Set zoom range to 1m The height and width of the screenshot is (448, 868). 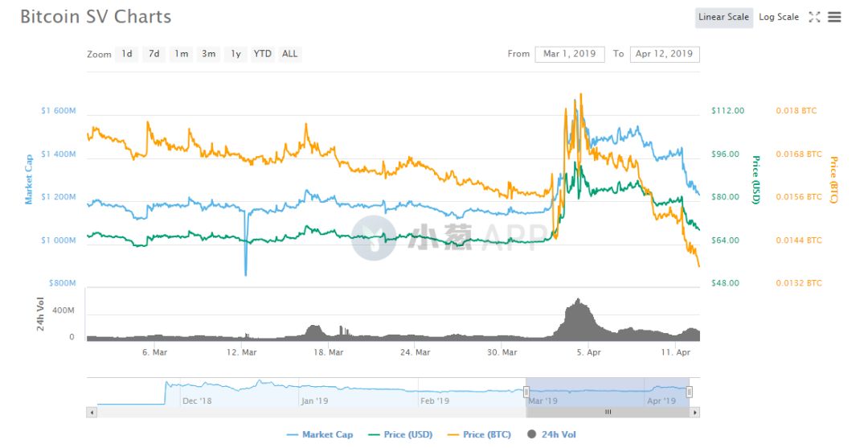pyautogui.click(x=181, y=54)
